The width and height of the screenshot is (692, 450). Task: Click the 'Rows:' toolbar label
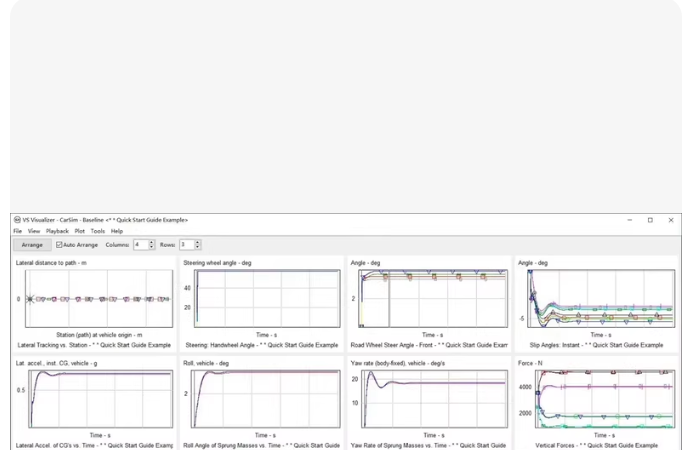point(167,245)
